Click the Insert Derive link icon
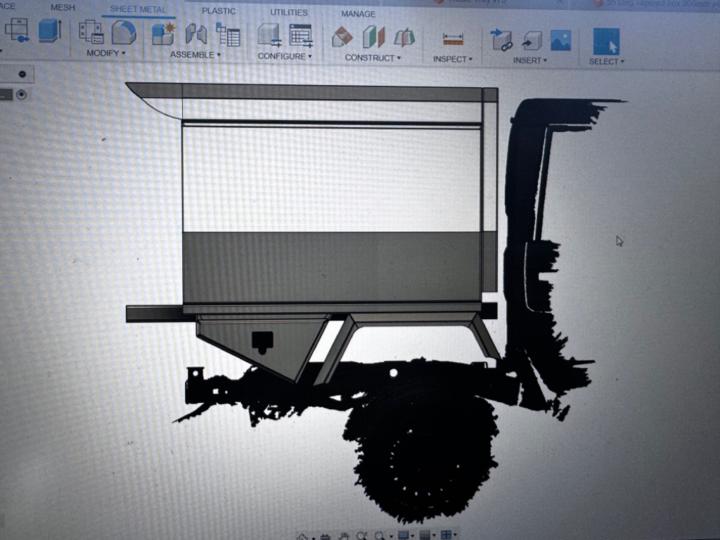Image resolution: width=720 pixels, height=540 pixels. click(501, 39)
